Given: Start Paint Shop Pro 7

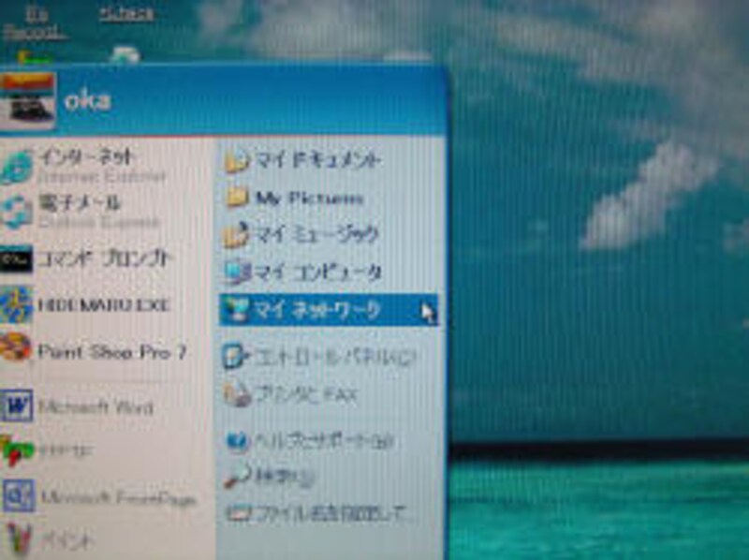Looking at the screenshot, I should click(x=93, y=352).
